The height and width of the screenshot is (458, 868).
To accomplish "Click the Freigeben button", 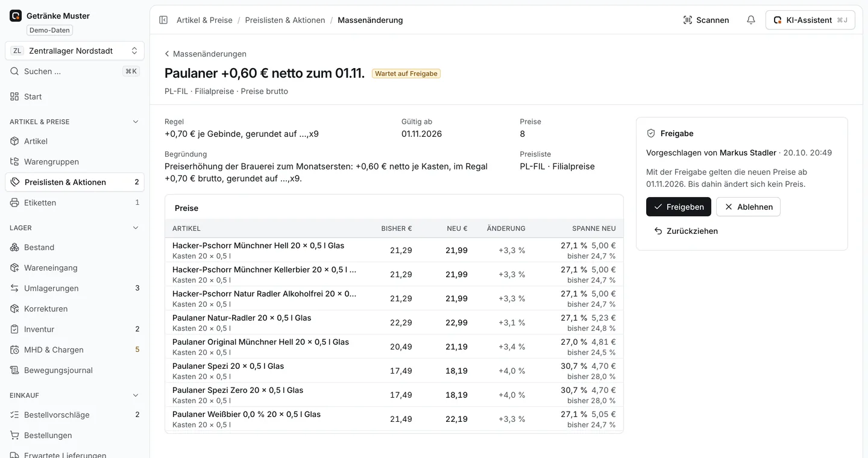I will [x=679, y=207].
